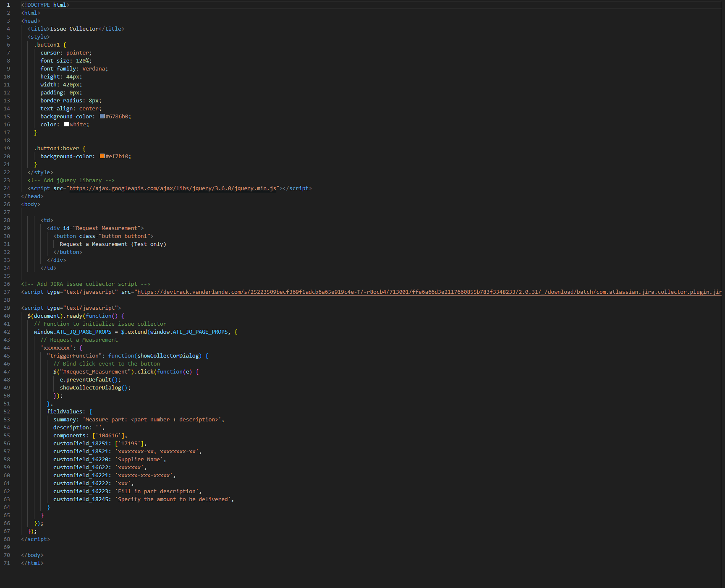Click 'e.preventDefault();' statement
725x588 pixels.
pyautogui.click(x=90, y=380)
